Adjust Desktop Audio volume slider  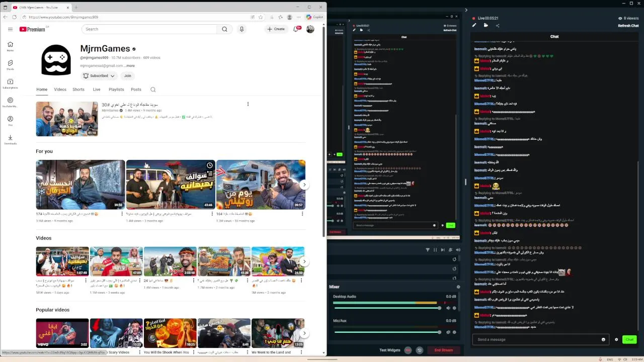[388, 308]
